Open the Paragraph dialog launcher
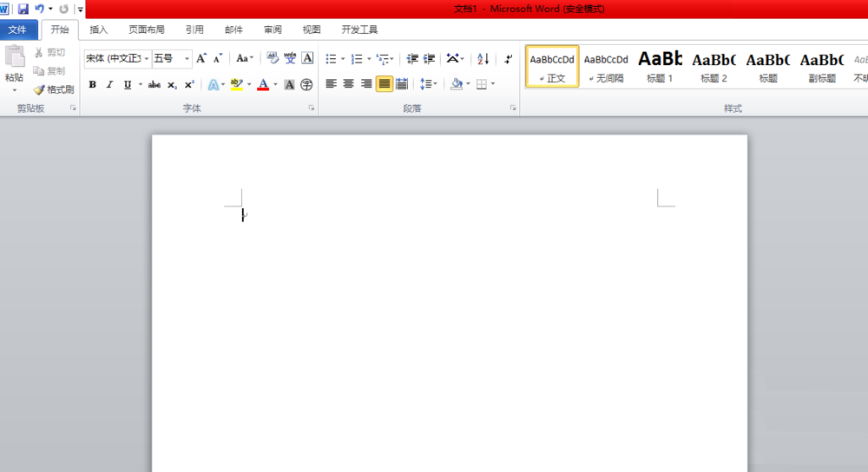This screenshot has width=868, height=472. coord(513,108)
